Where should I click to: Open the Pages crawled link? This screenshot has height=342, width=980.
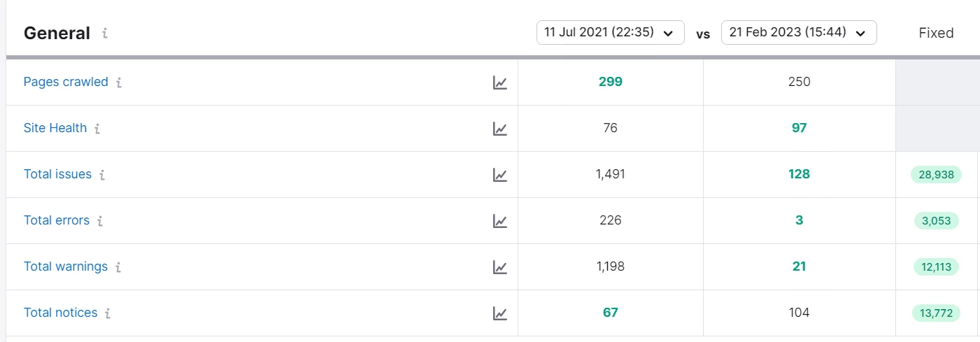(66, 82)
